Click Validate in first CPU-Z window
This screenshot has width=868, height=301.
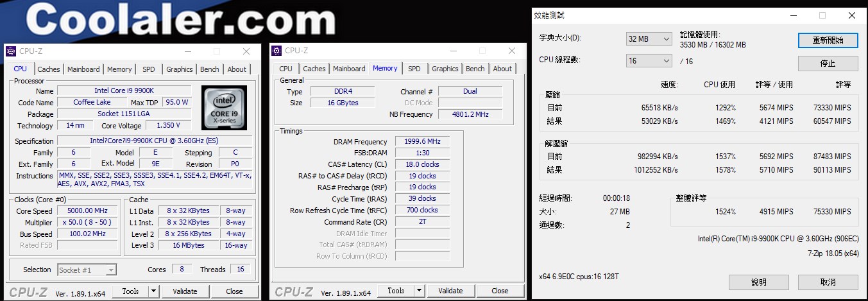pyautogui.click(x=185, y=291)
